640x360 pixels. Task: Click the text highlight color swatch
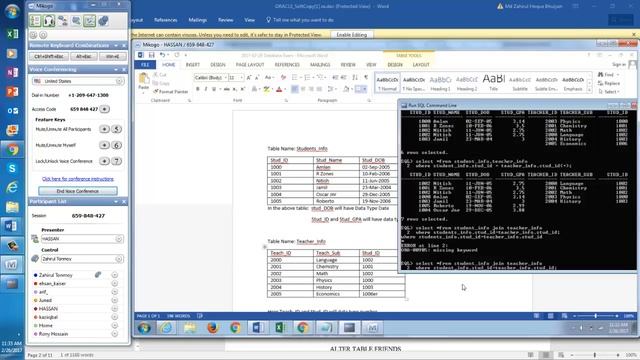[267, 89]
